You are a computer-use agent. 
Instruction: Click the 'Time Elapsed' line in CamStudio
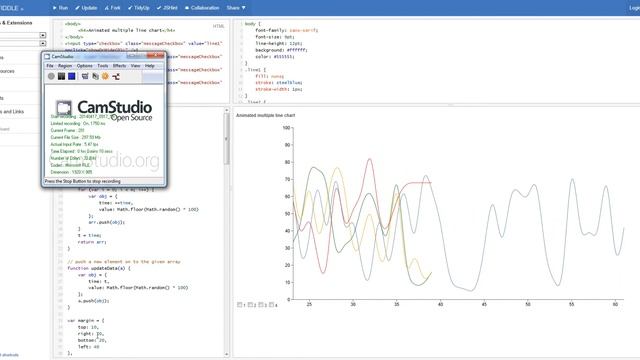[82, 151]
